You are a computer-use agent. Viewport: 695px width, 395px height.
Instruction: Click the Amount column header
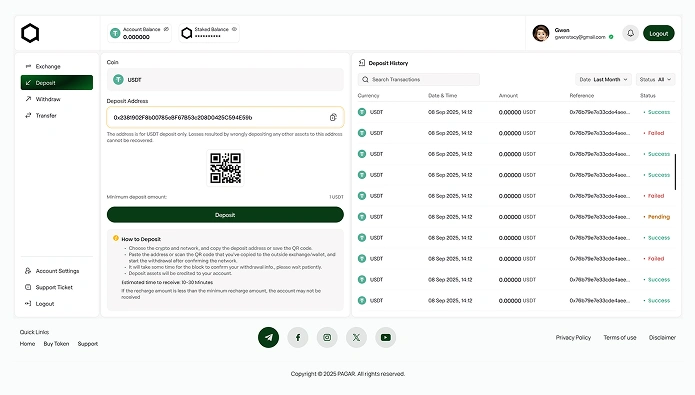[508, 95]
